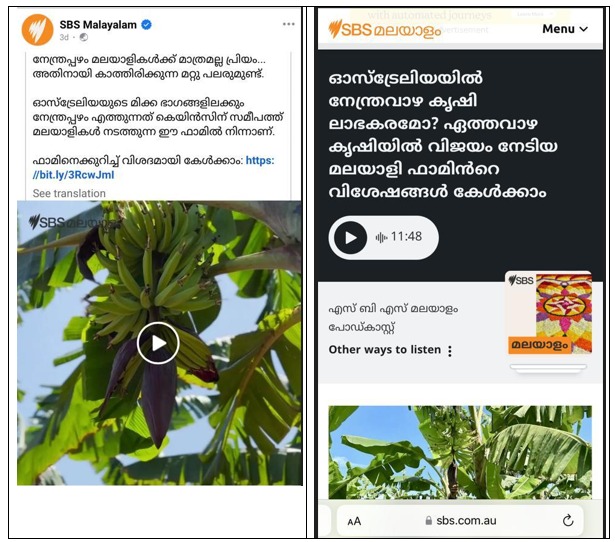Click the banana plantation article image
Screen dimensions: 615x542
(x=460, y=452)
